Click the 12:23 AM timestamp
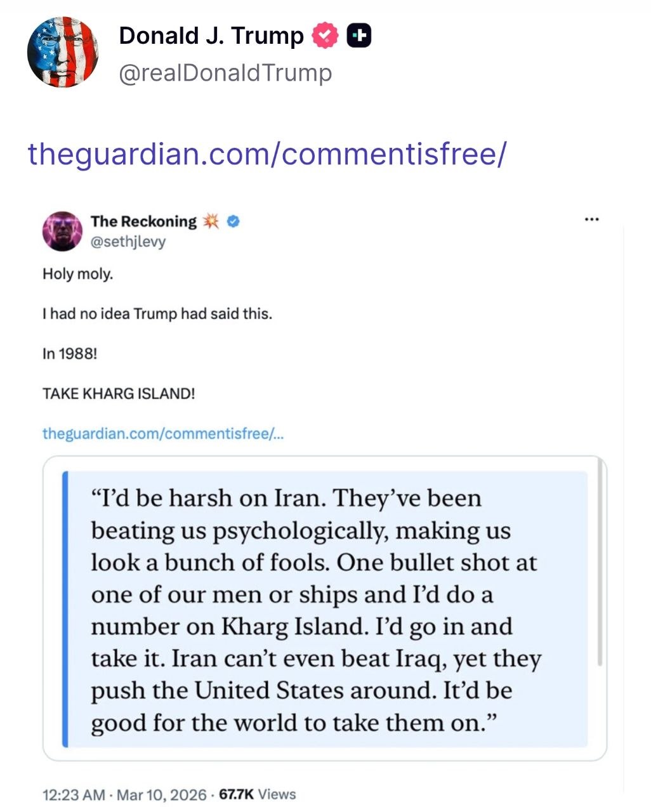651x812 pixels. (x=74, y=794)
